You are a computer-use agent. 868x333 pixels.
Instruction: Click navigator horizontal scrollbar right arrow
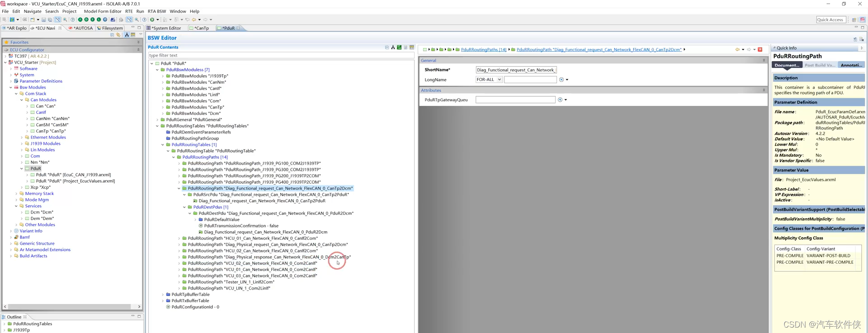[x=139, y=306]
